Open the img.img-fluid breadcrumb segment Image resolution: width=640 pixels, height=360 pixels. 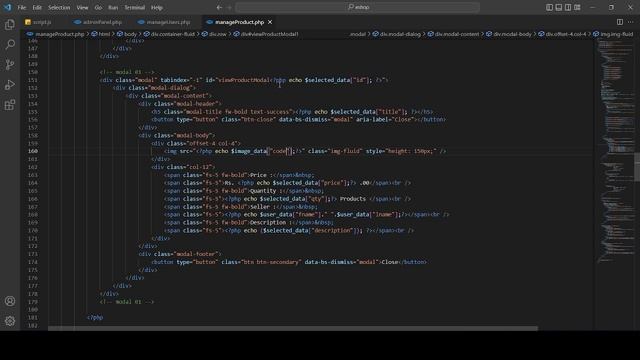(616, 34)
